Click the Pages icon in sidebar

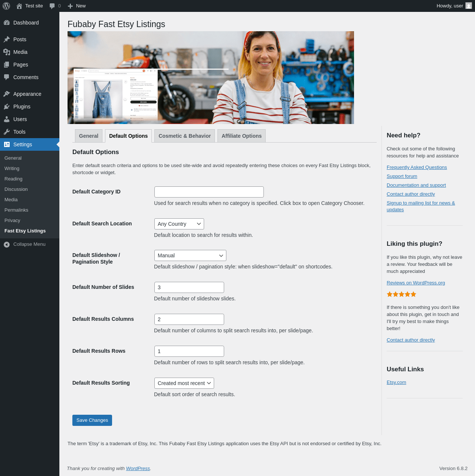[x=7, y=65]
